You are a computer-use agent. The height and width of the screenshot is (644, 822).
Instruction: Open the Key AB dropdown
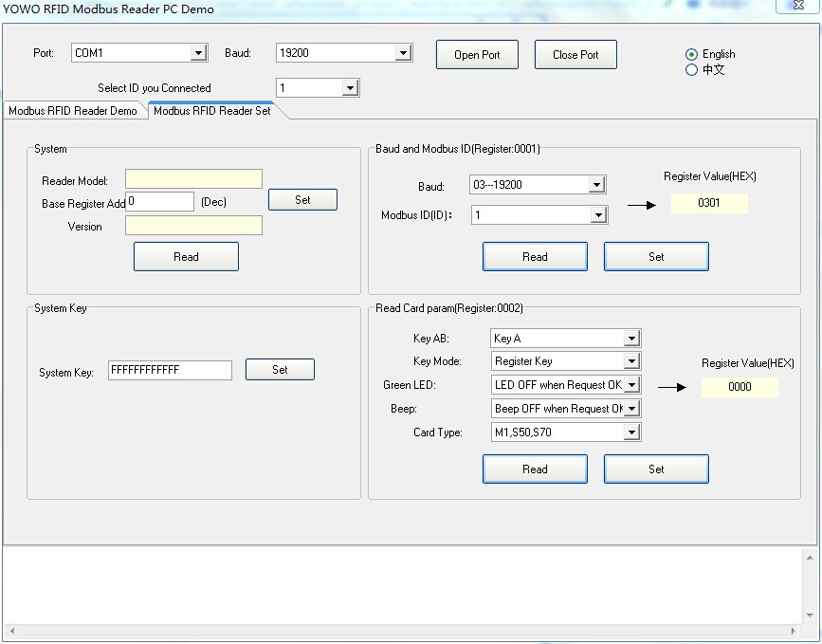click(x=631, y=339)
